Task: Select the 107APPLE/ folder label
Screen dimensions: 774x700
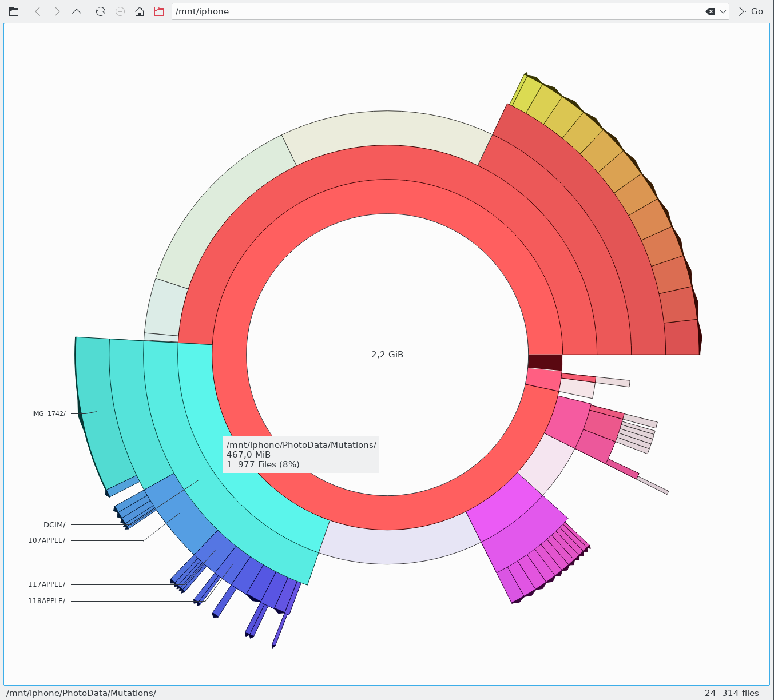Action: [x=47, y=540]
